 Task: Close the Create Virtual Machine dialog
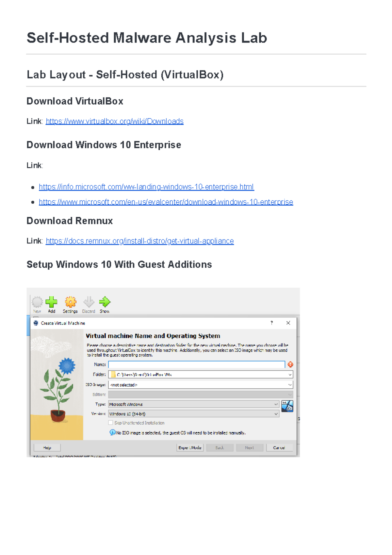[x=288, y=323]
